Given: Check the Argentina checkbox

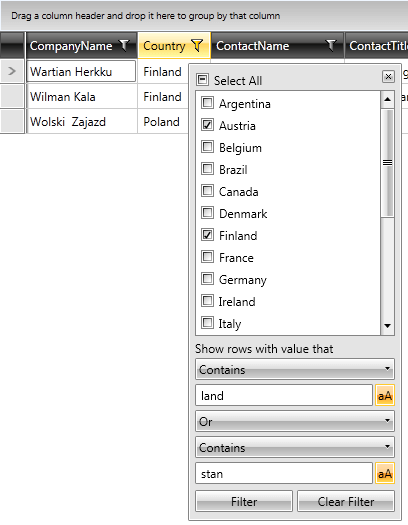Looking at the screenshot, I should point(207,103).
